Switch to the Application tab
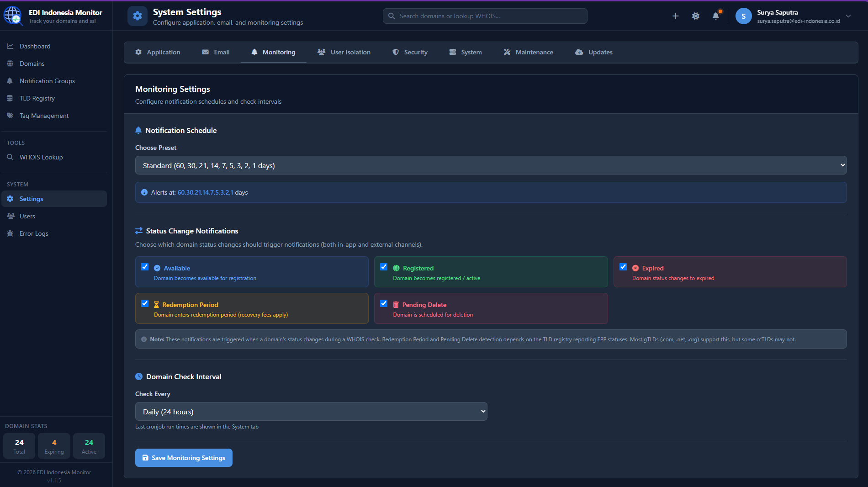Viewport: 868px width, 487px height. pyautogui.click(x=158, y=52)
